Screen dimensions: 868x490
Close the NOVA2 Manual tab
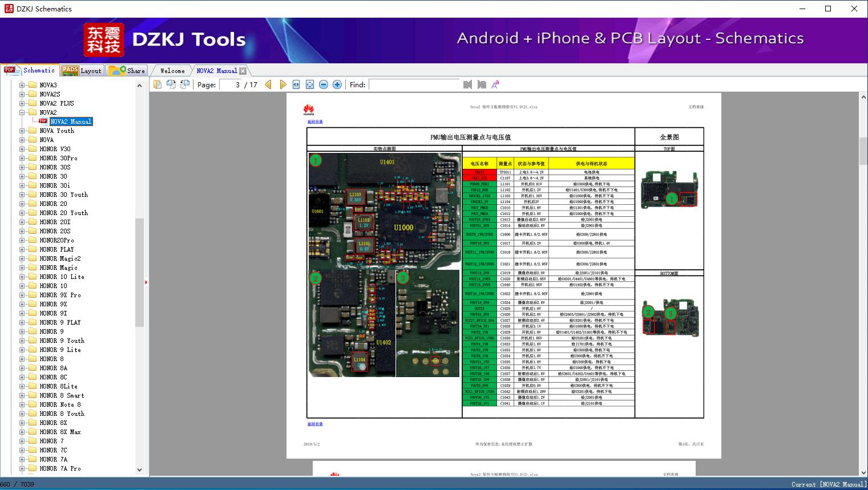(x=243, y=71)
